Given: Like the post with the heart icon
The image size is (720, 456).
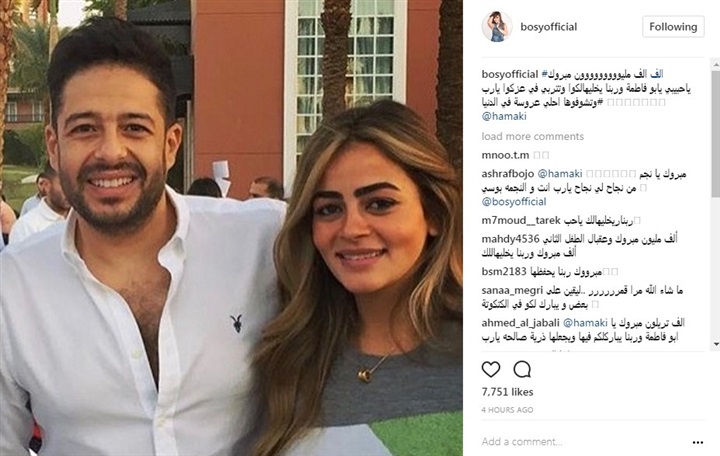Looking at the screenshot, I should (x=490, y=369).
